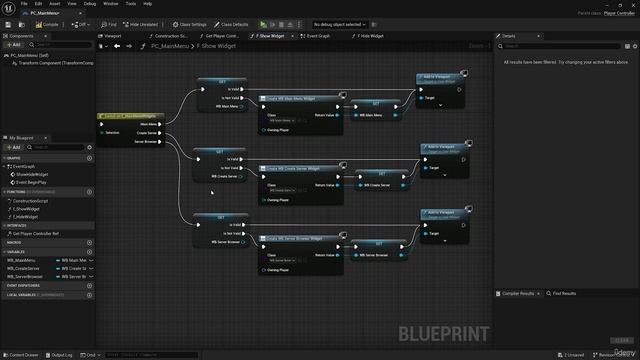Open the Diff tool
This screenshot has height=360, width=640.
79,24
